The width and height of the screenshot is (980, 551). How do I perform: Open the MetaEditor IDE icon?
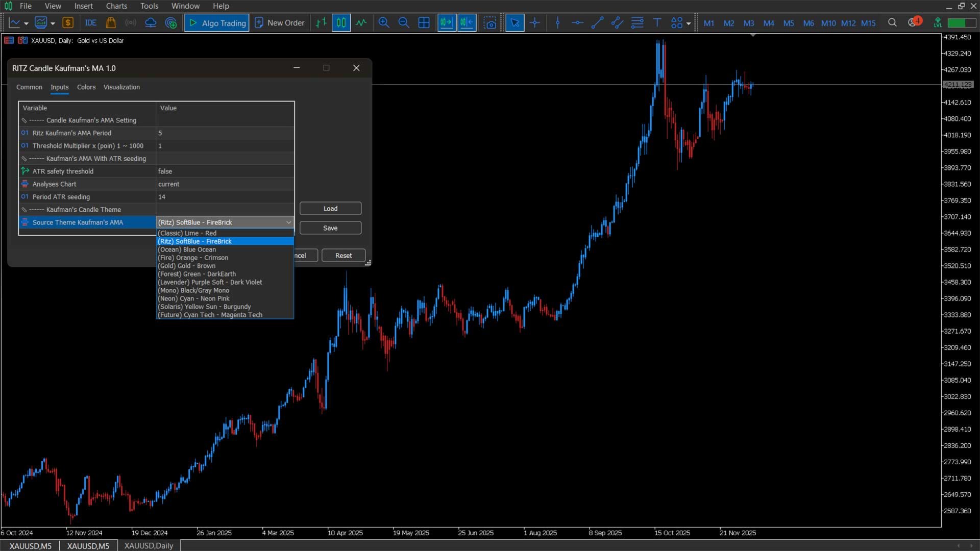(91, 23)
